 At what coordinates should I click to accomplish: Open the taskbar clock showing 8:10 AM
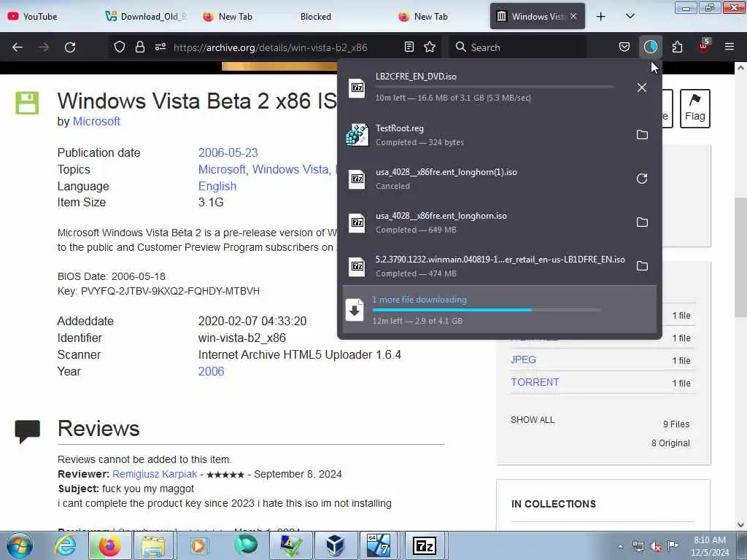coord(710,545)
